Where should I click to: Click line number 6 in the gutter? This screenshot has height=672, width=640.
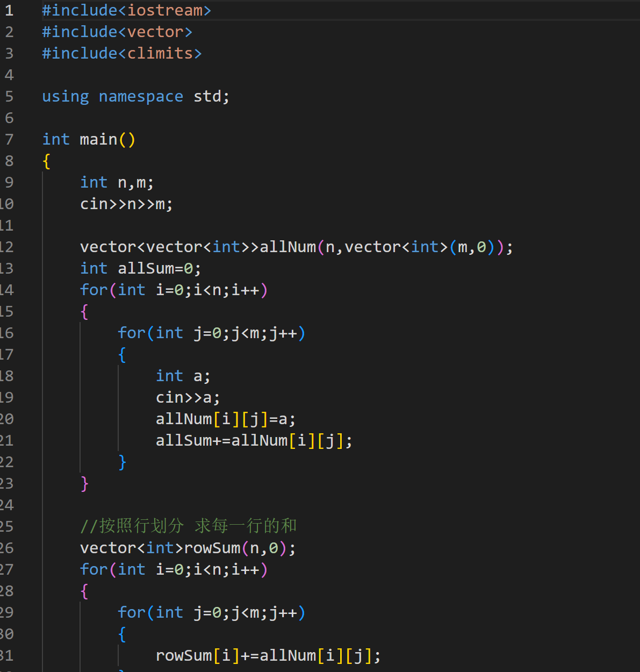[x=9, y=118]
